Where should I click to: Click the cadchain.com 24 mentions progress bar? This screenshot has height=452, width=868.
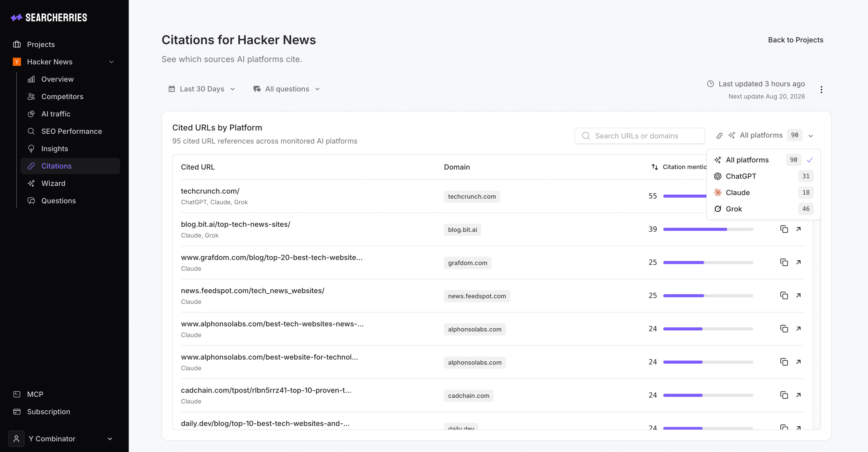tap(708, 395)
